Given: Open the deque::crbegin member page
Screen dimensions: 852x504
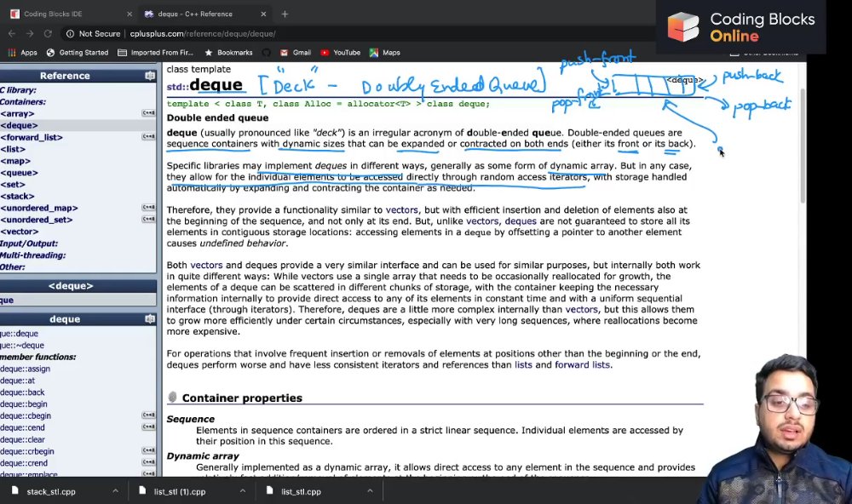Looking at the screenshot, I should pos(27,451).
